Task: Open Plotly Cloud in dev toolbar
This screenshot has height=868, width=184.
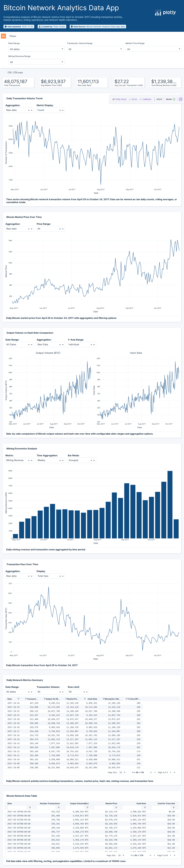Action: (x=119, y=99)
